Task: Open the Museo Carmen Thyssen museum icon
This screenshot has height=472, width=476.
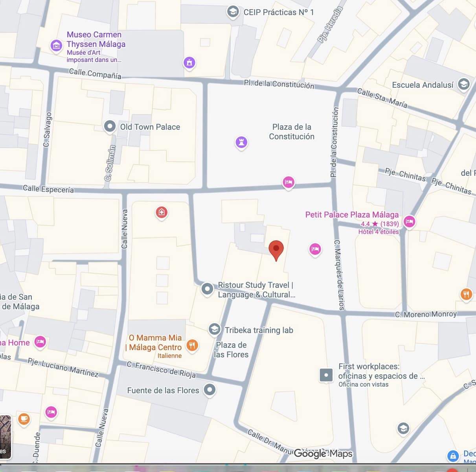Action: (x=56, y=46)
